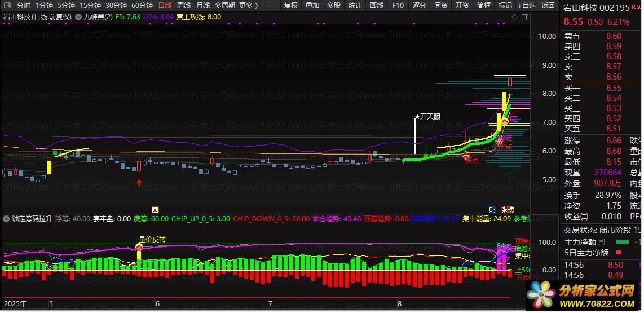Select the 15分钟 period tab

[90, 5]
